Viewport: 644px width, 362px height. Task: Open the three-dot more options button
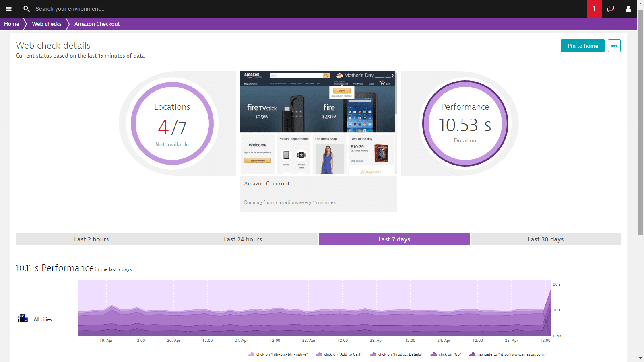point(614,46)
